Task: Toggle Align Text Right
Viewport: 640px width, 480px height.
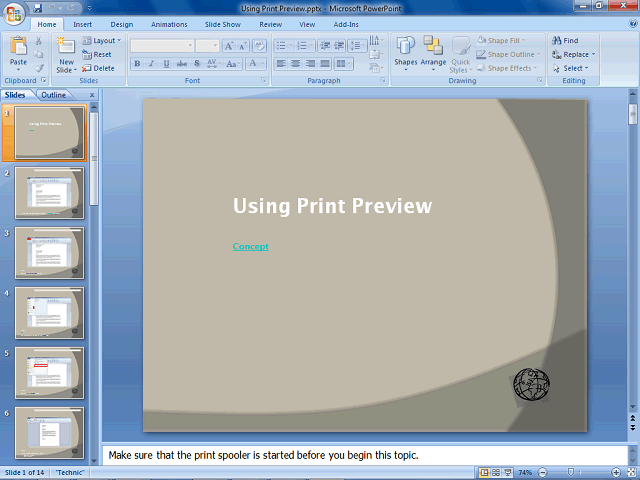Action: pyautogui.click(x=311, y=64)
